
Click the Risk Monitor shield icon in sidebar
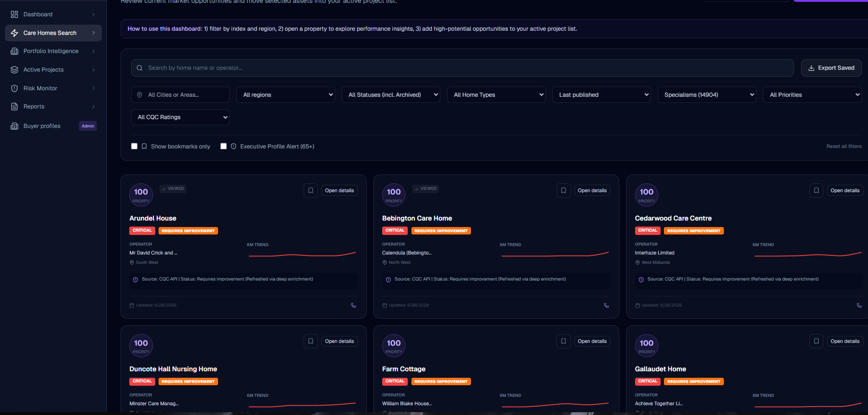[x=14, y=88]
